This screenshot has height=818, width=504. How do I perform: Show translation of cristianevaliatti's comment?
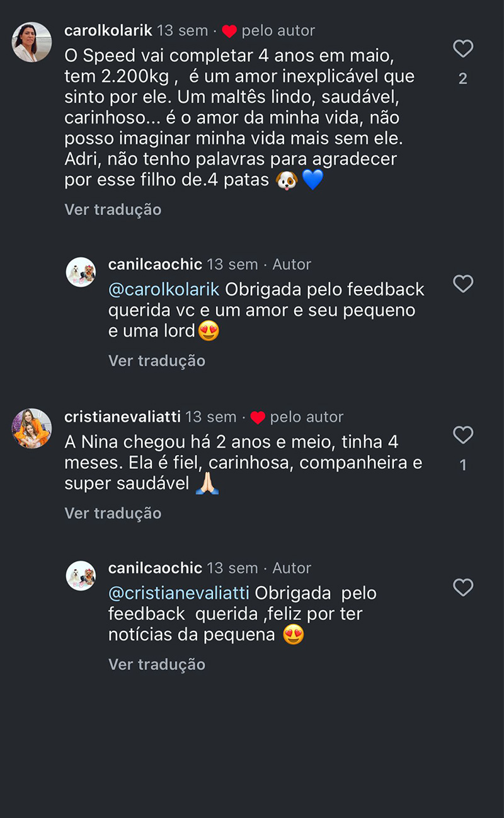point(113,513)
